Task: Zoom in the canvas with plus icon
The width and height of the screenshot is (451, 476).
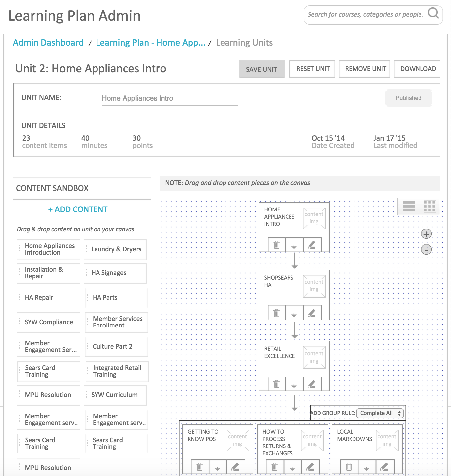Action: [x=426, y=234]
